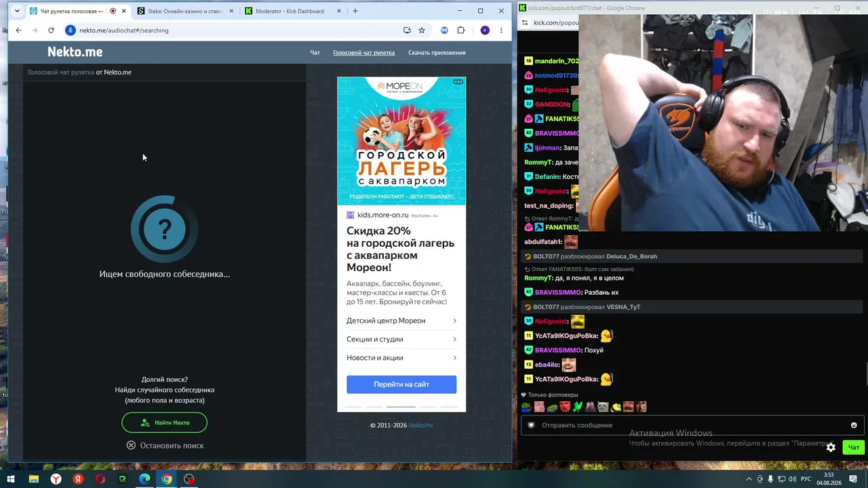Viewport: 868px width, 488px height.
Task: Stop the search with Остановить поиск
Action: point(165,445)
